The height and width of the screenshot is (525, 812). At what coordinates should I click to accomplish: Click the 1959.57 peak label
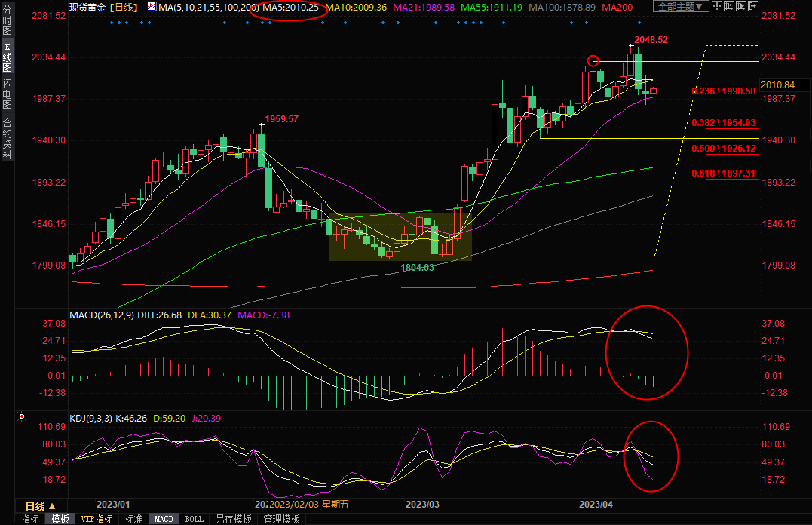[282, 118]
